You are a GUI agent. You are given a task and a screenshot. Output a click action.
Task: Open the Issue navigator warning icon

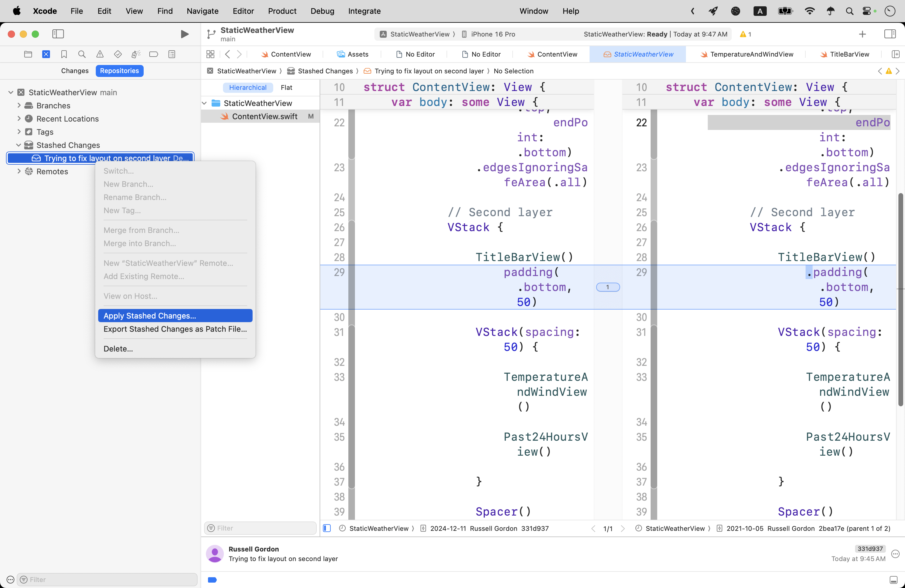pyautogui.click(x=100, y=54)
